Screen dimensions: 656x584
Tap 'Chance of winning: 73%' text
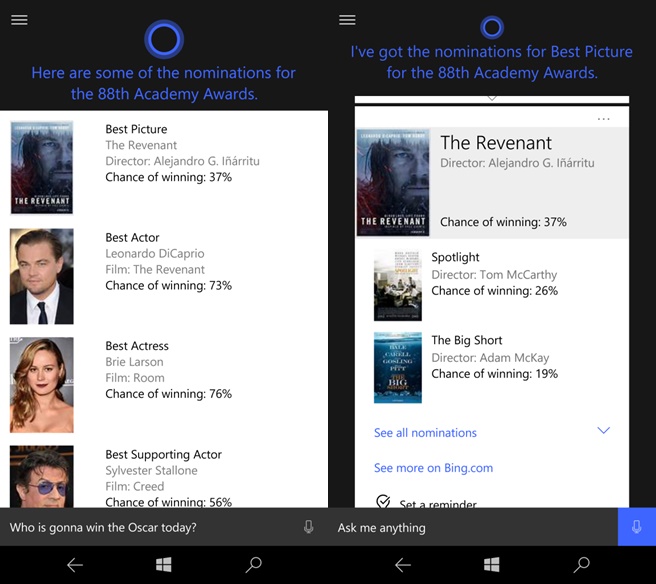(x=169, y=285)
